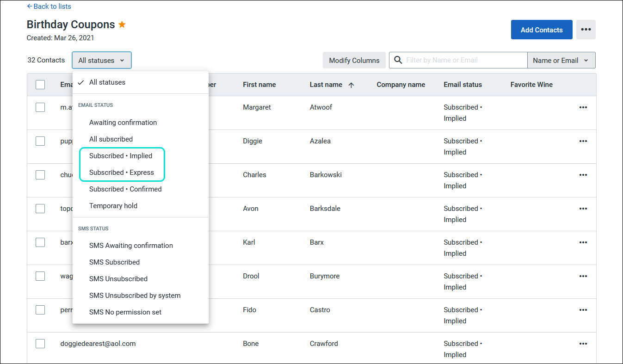623x364 pixels.
Task: Click first name cell Margaret
Action: pos(257,107)
